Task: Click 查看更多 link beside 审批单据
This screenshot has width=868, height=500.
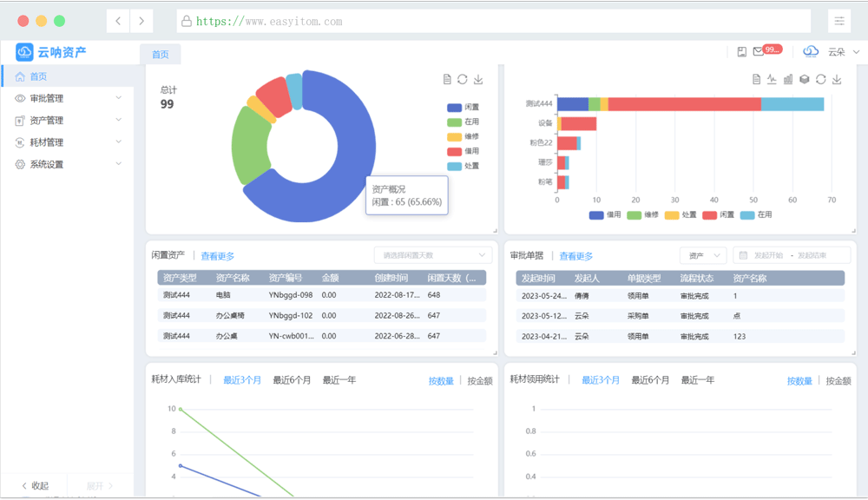Action: [x=576, y=256]
